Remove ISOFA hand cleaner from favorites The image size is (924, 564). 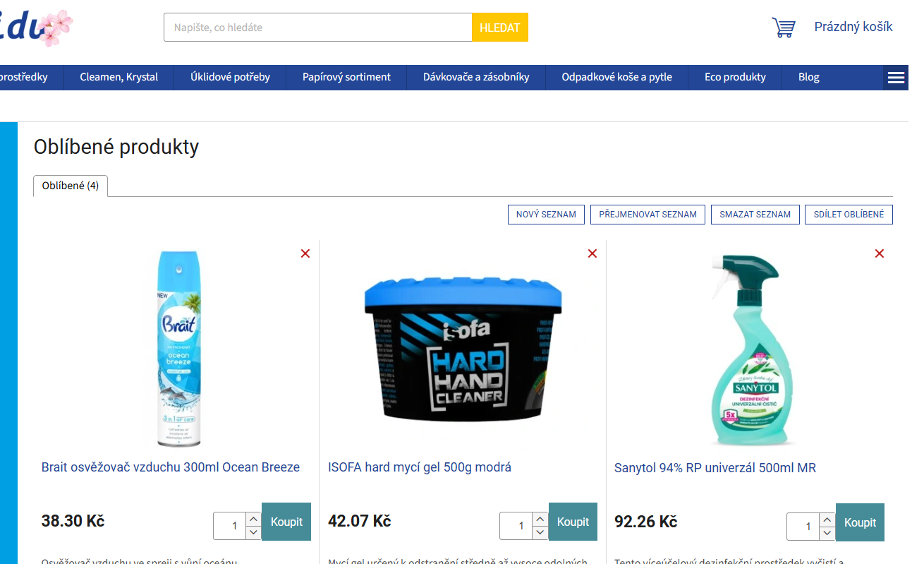click(592, 253)
